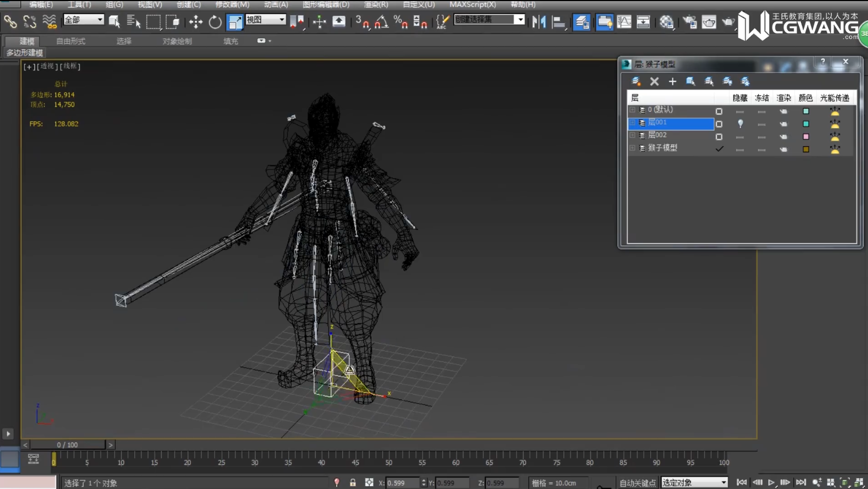
Task: Expand the 层002 layer node
Action: 632,135
